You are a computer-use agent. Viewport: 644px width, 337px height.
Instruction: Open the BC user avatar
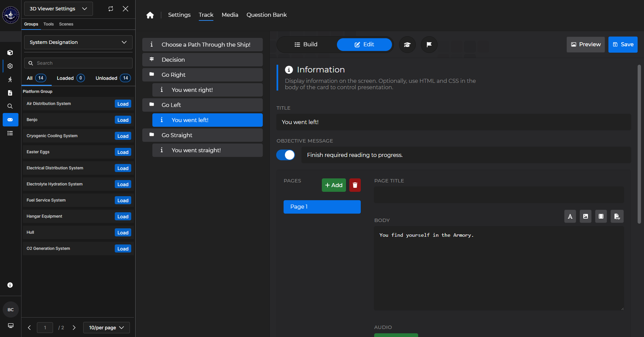[x=11, y=310]
